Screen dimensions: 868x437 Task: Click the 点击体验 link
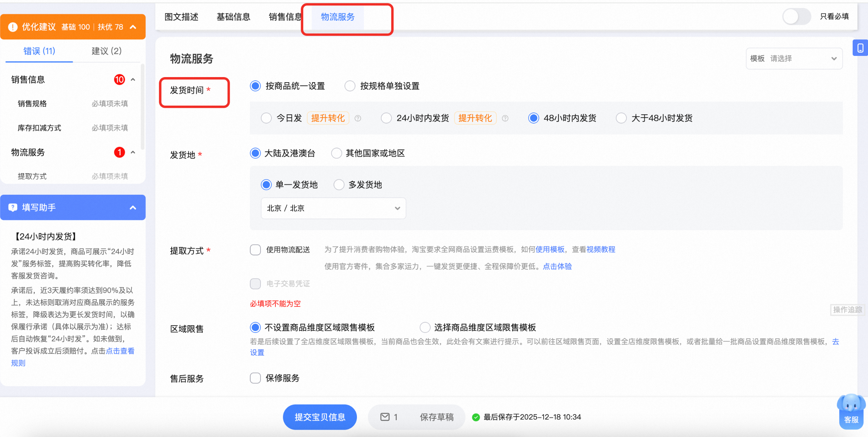click(557, 266)
